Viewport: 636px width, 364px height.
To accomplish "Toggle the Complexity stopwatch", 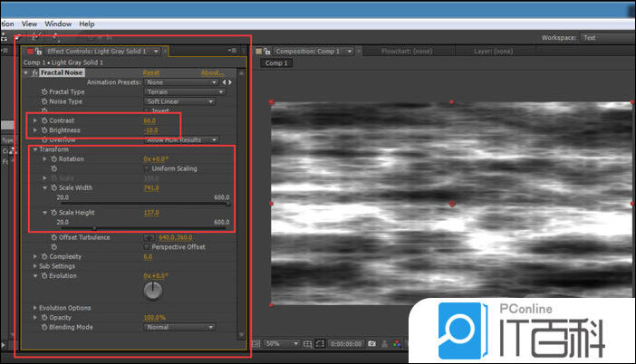I will pos(44,256).
